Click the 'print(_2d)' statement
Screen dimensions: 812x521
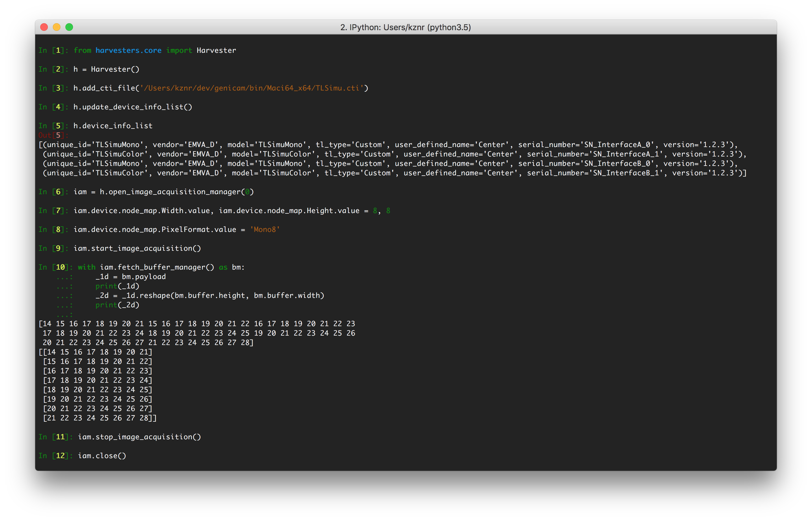pyautogui.click(x=117, y=305)
